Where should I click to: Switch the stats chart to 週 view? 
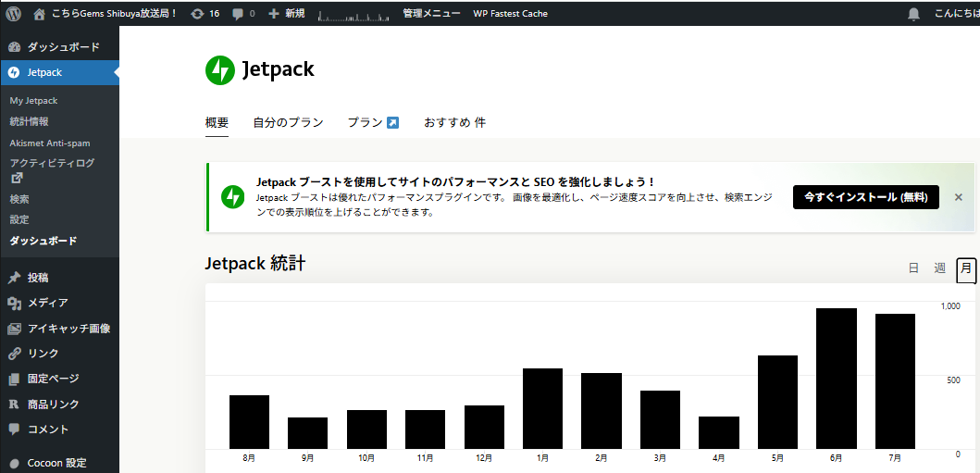click(939, 268)
